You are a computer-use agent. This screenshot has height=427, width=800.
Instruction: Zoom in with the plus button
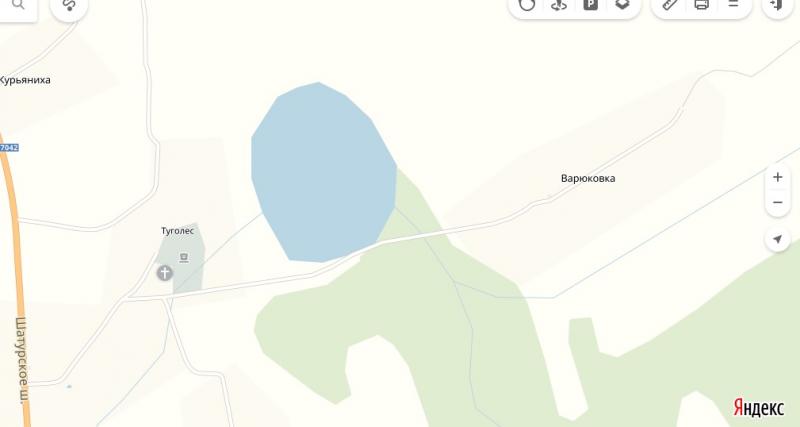[x=778, y=177]
